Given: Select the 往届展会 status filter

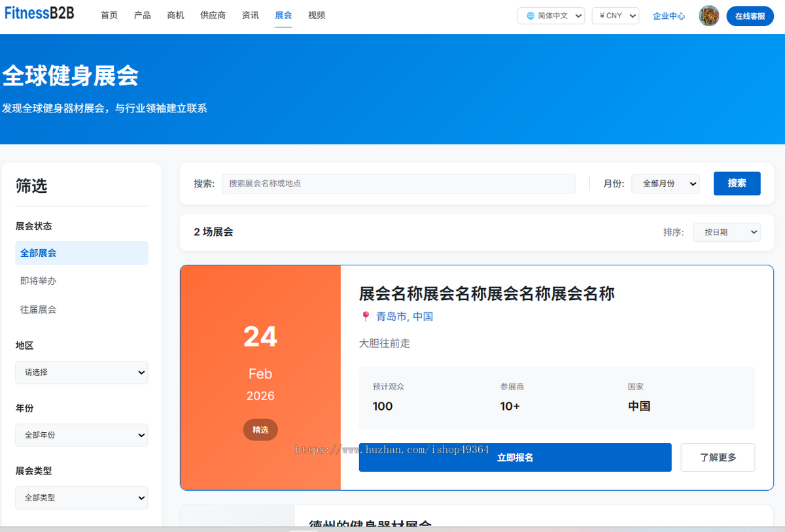Looking at the screenshot, I should (82, 310).
